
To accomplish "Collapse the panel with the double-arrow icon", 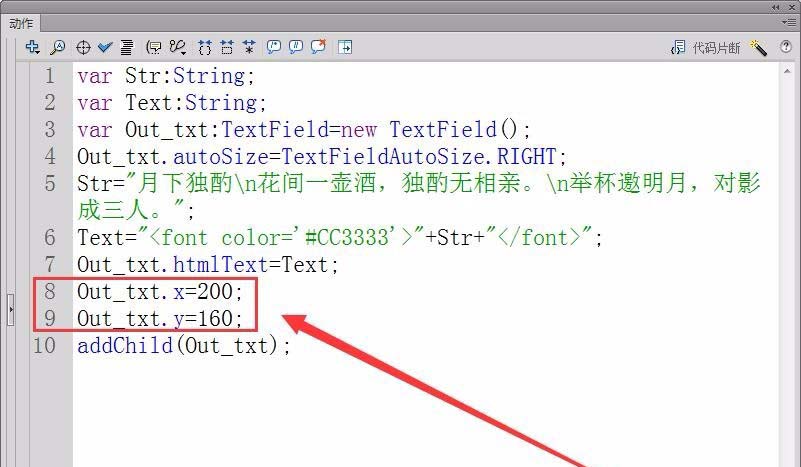I will pos(776,7).
